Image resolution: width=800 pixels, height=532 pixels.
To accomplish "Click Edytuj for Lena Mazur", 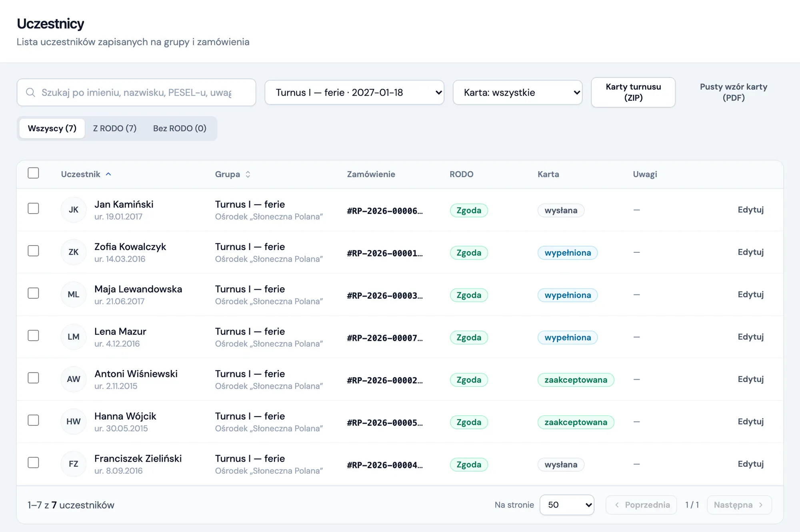I will (x=751, y=337).
